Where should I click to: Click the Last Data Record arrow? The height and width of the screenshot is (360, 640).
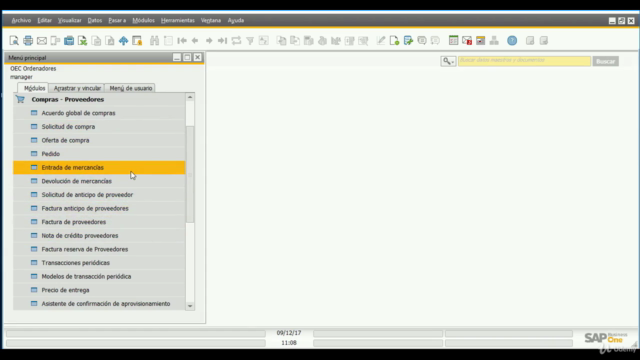(222, 40)
